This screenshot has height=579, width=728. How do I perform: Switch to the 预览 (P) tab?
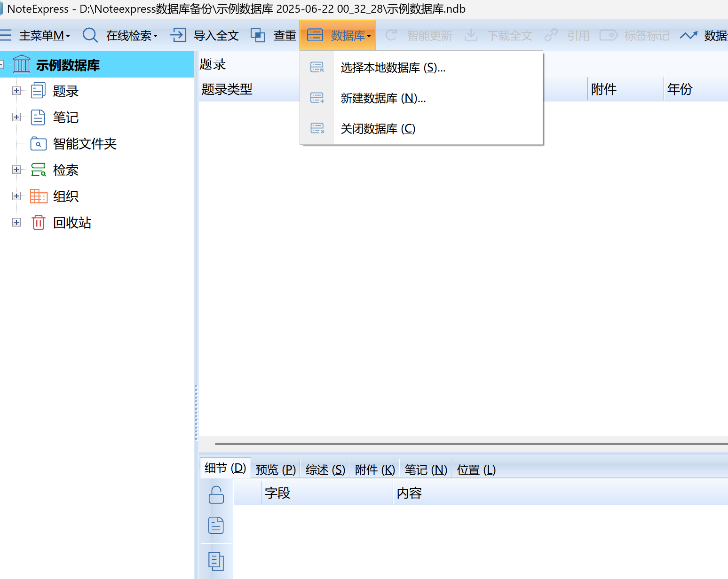(276, 469)
